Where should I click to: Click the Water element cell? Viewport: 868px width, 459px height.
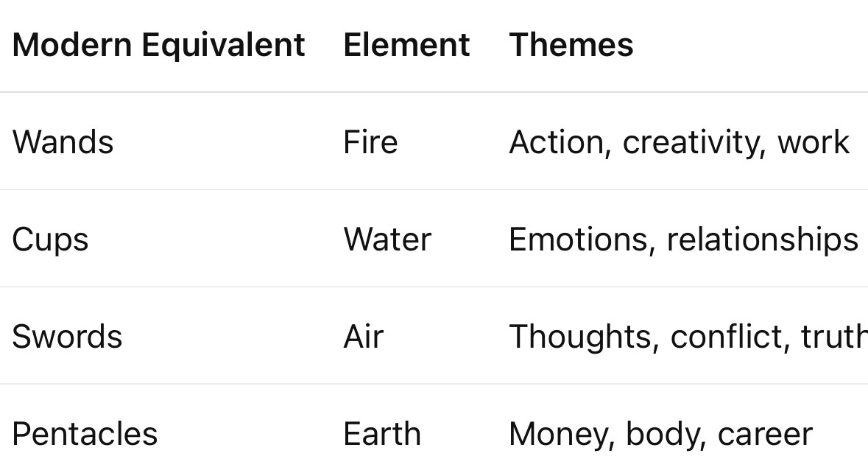[x=387, y=239]
